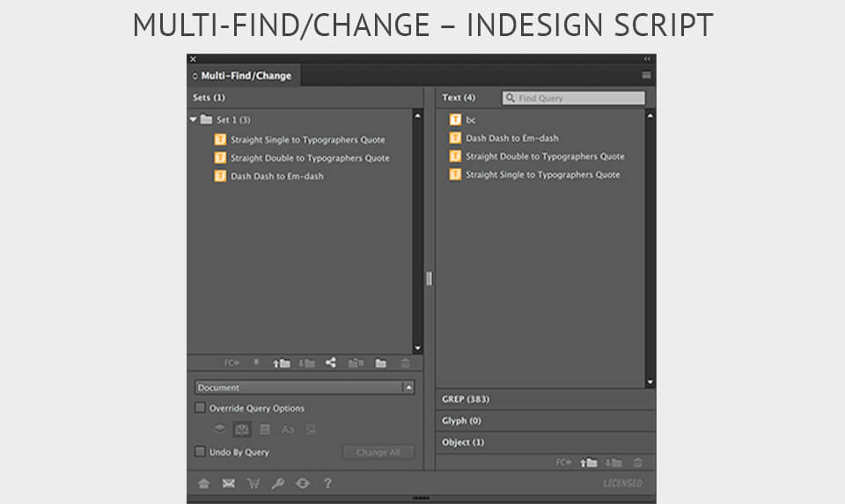Close the Multi-Find/Change panel
The image size is (845, 504).
194,59
